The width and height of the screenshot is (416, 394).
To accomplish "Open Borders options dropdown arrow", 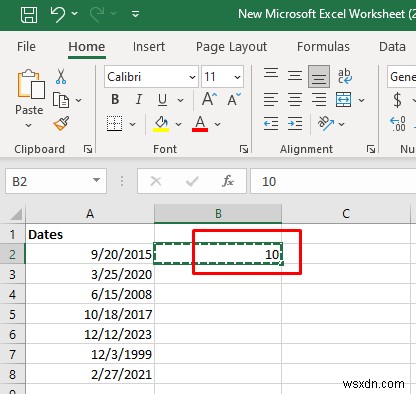I will (132, 124).
